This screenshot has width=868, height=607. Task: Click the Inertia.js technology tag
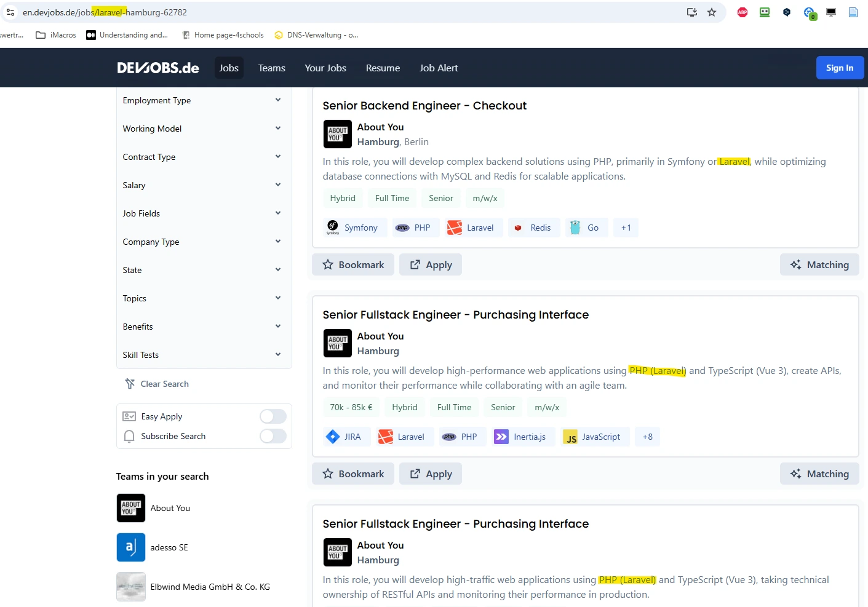click(520, 437)
